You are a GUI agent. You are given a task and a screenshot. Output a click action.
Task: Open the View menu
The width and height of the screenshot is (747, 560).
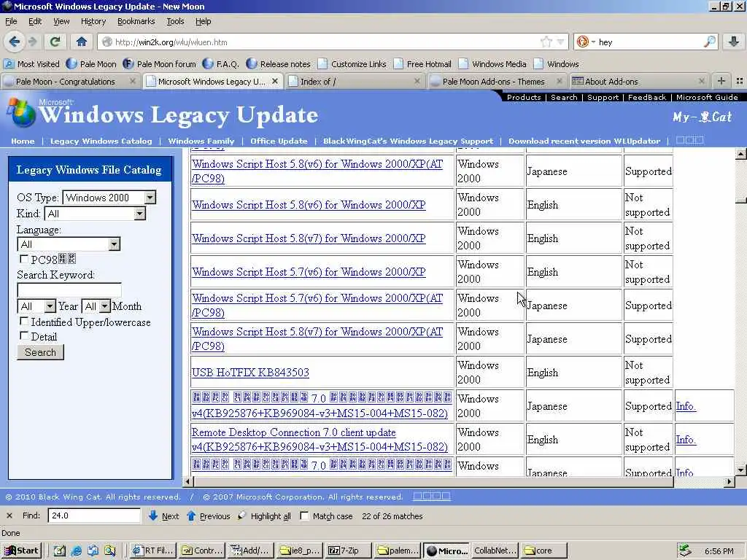(61, 21)
